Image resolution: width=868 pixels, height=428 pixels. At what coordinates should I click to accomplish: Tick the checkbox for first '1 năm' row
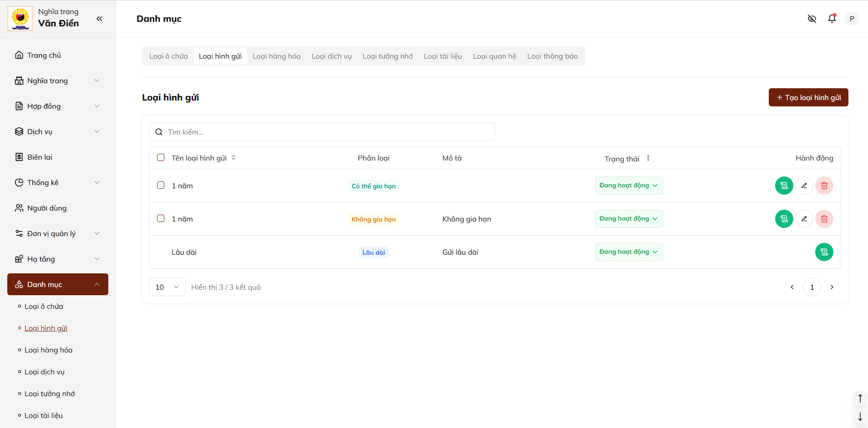pyautogui.click(x=161, y=186)
